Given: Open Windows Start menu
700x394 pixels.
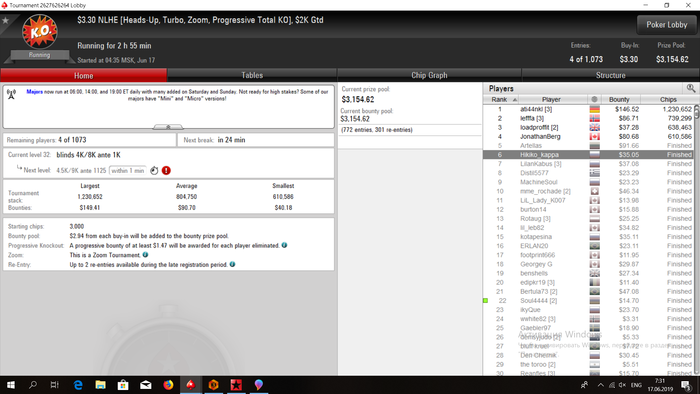Looking at the screenshot, I should tap(11, 385).
